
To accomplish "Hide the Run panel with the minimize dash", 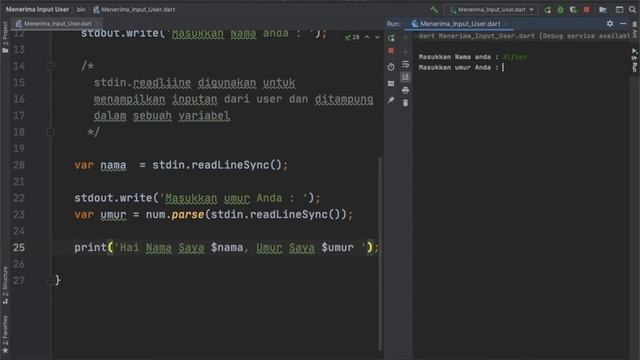I will 623,24.
